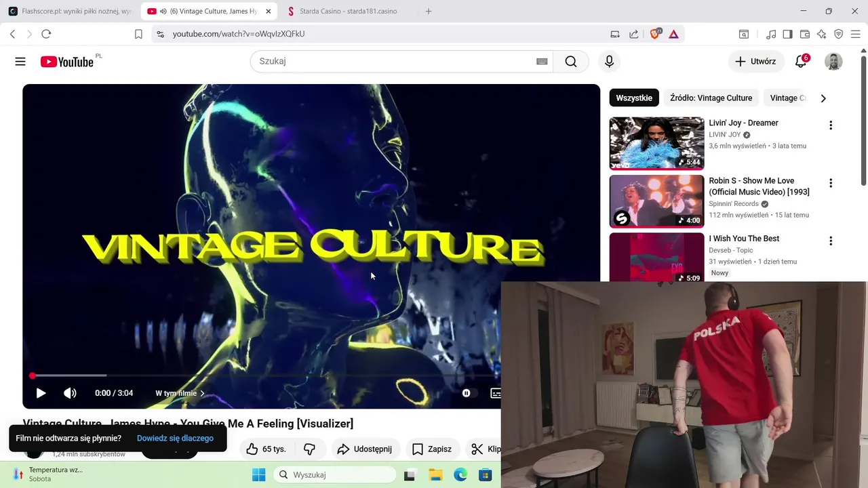Open the Brave Wallet icon

[x=805, y=34]
